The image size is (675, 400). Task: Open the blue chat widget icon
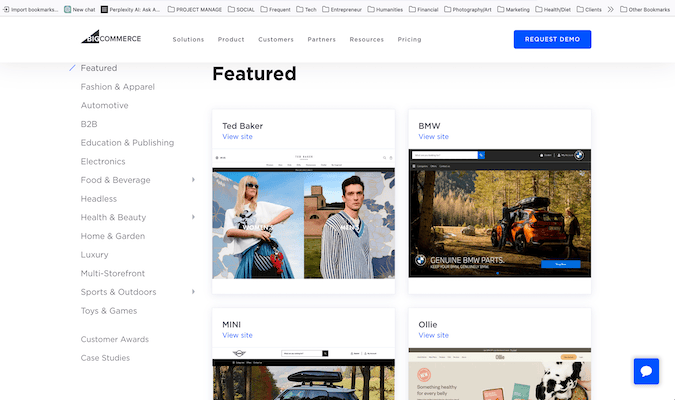pos(646,371)
